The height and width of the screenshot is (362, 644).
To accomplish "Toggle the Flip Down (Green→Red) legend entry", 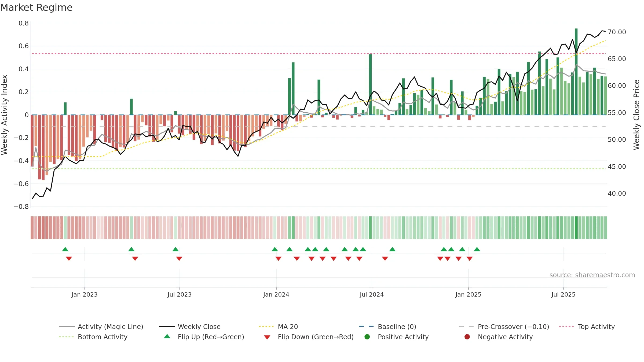I will pyautogui.click(x=309, y=337).
